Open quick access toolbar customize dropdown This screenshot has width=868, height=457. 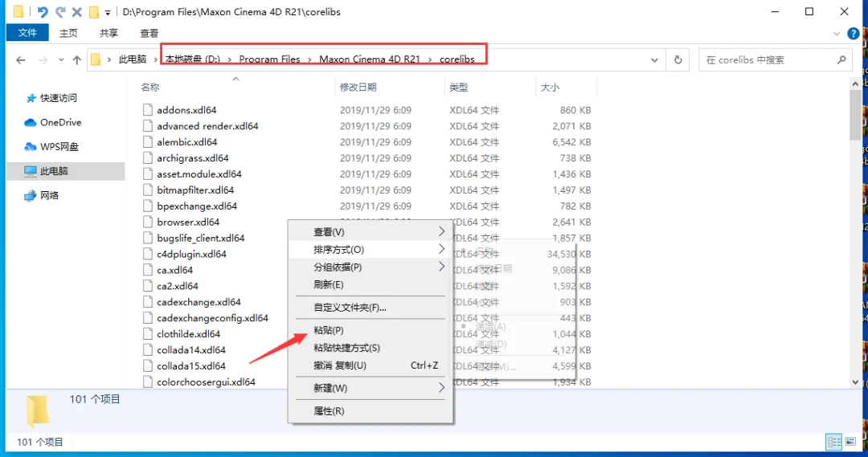click(108, 12)
